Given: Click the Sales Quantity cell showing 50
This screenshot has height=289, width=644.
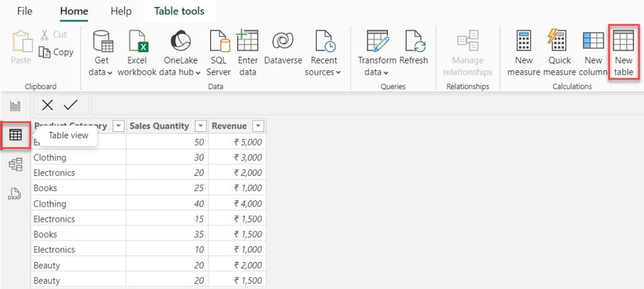Looking at the screenshot, I should click(167, 142).
